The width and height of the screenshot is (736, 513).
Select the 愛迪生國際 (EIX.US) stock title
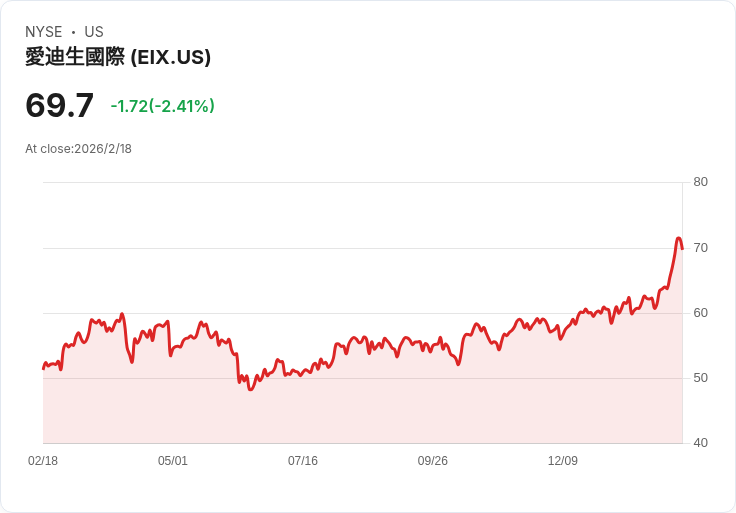(x=118, y=57)
